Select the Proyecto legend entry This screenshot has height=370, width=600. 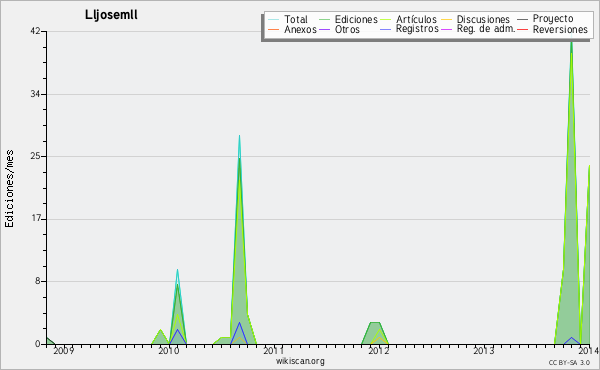point(545,19)
